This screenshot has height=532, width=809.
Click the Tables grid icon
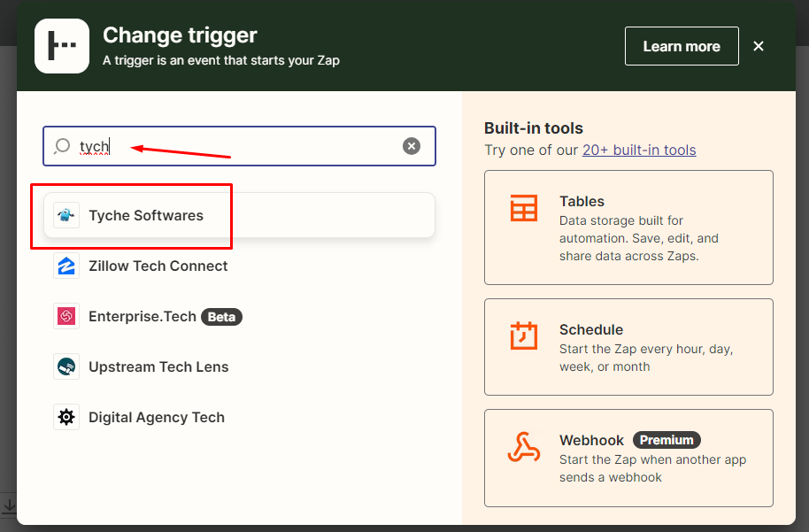pos(524,208)
